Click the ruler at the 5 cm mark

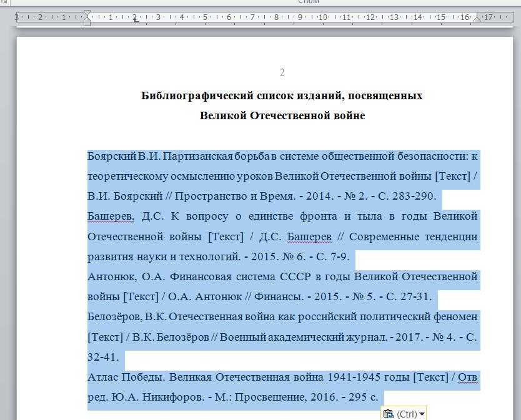tap(206, 17)
